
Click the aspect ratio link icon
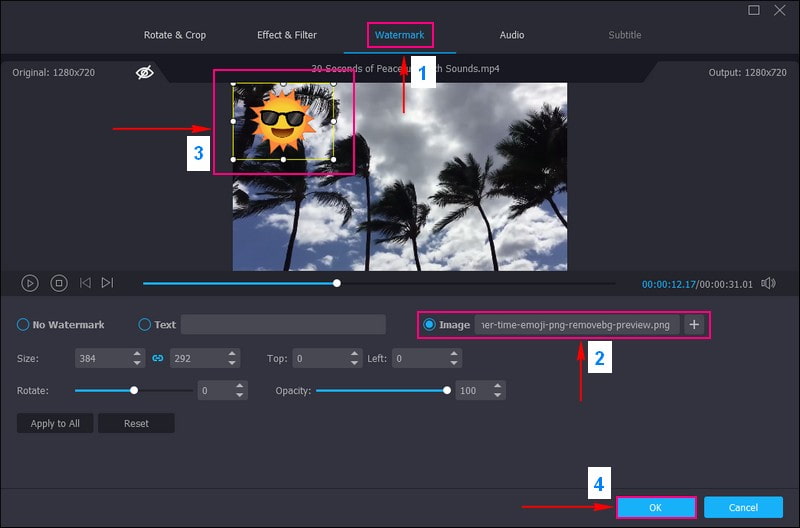tap(157, 358)
